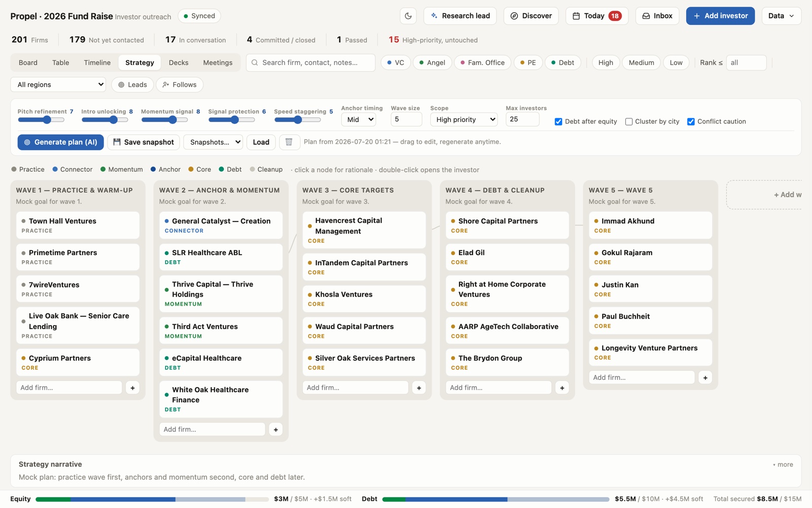
Task: Expand strategy narrative with more
Action: point(783,465)
